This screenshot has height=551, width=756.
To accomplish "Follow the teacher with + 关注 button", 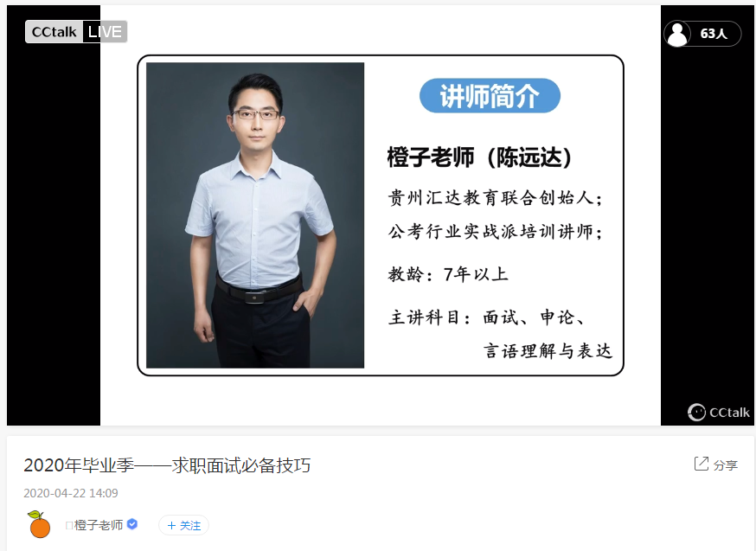I will point(183,525).
